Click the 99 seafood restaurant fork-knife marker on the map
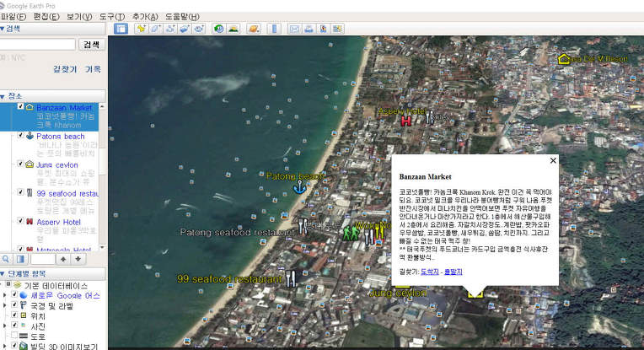Screen dimensions: 644x350 click(x=290, y=278)
